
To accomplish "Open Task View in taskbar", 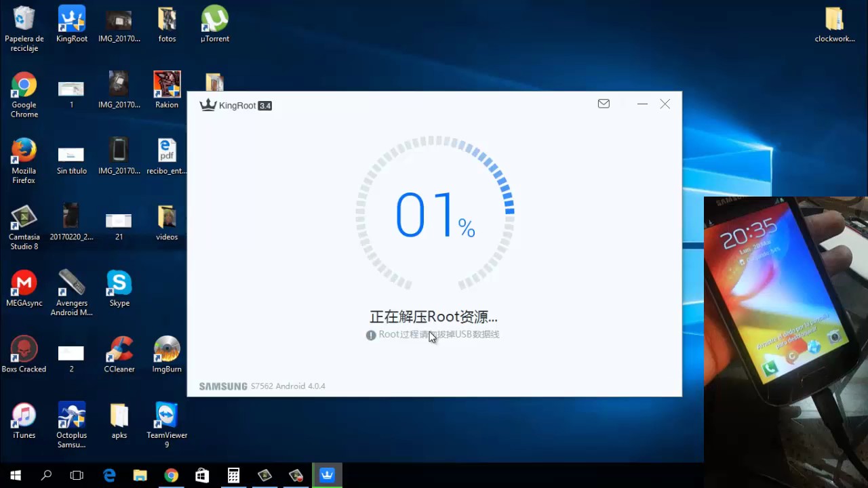I will click(x=77, y=476).
